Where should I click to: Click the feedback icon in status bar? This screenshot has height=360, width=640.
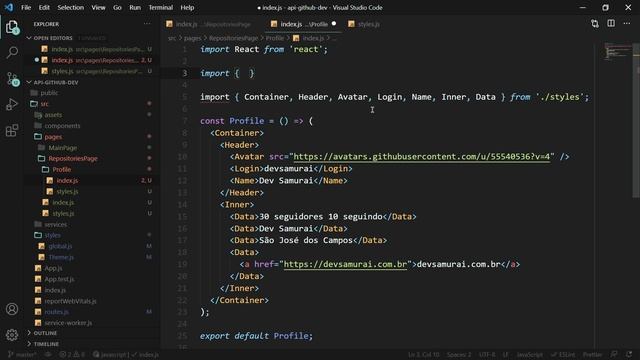point(614,354)
